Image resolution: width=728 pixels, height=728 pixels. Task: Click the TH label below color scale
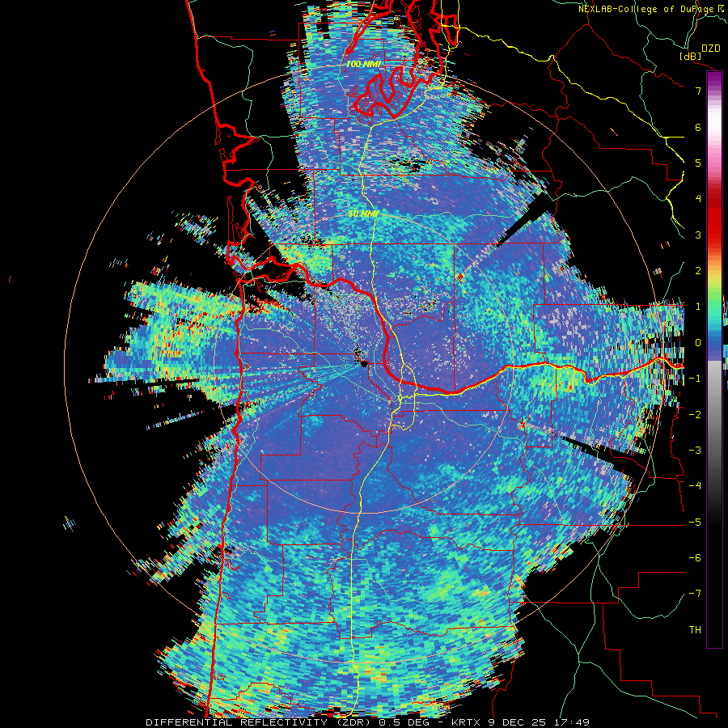tap(695, 630)
